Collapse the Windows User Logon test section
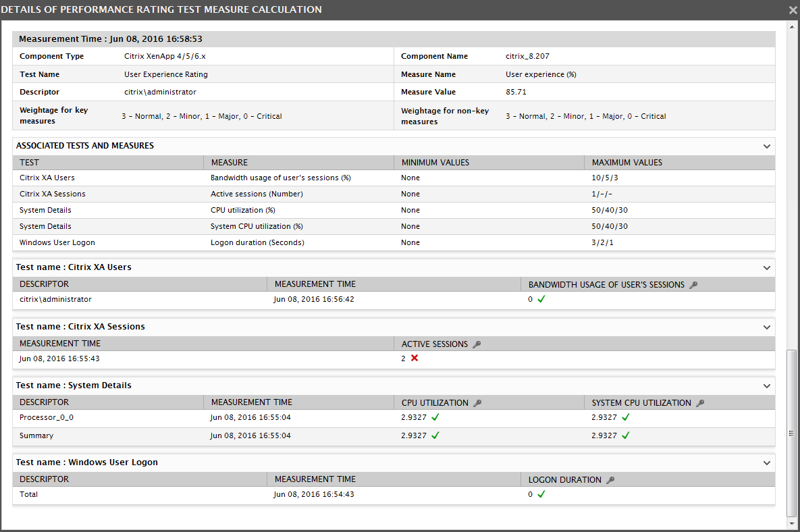This screenshot has height=532, width=800. (x=766, y=463)
